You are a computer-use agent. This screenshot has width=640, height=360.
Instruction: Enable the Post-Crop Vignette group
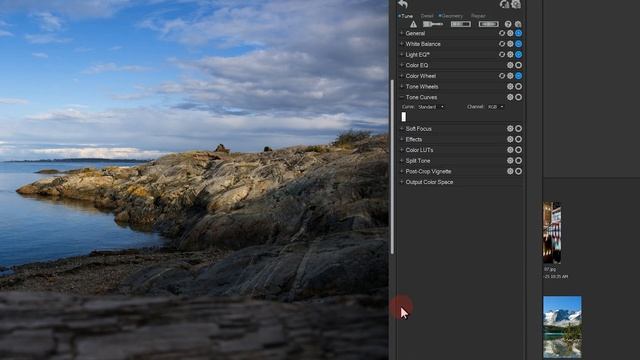click(x=518, y=171)
